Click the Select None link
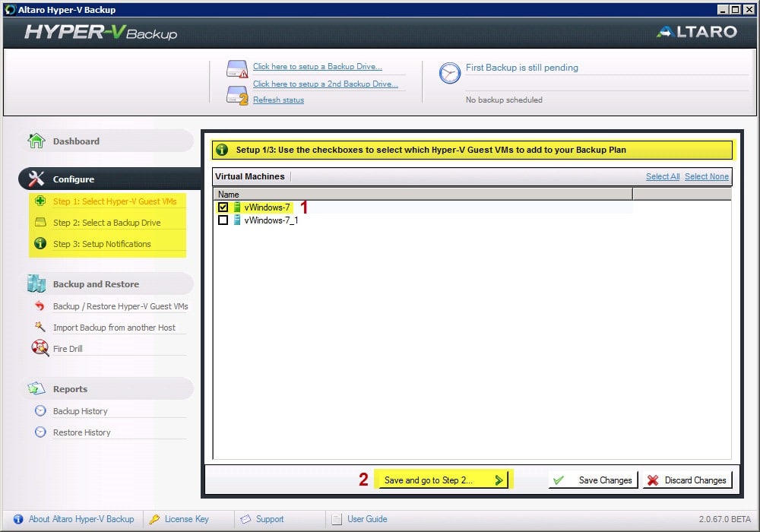The image size is (760, 532). [706, 176]
